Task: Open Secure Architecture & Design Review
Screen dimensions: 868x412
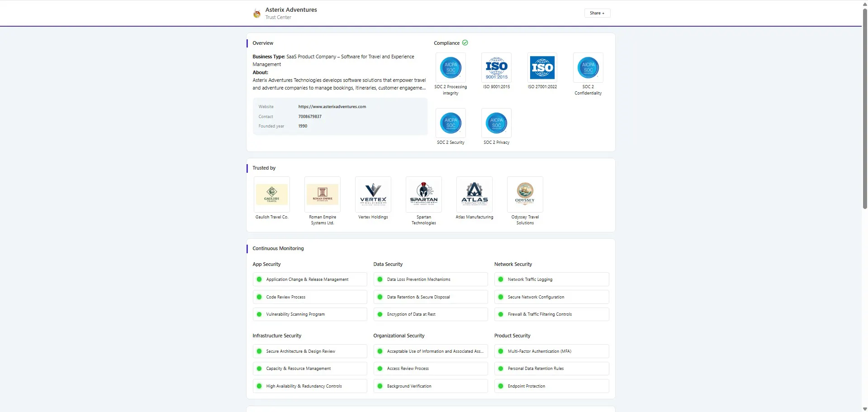Action: 310,351
